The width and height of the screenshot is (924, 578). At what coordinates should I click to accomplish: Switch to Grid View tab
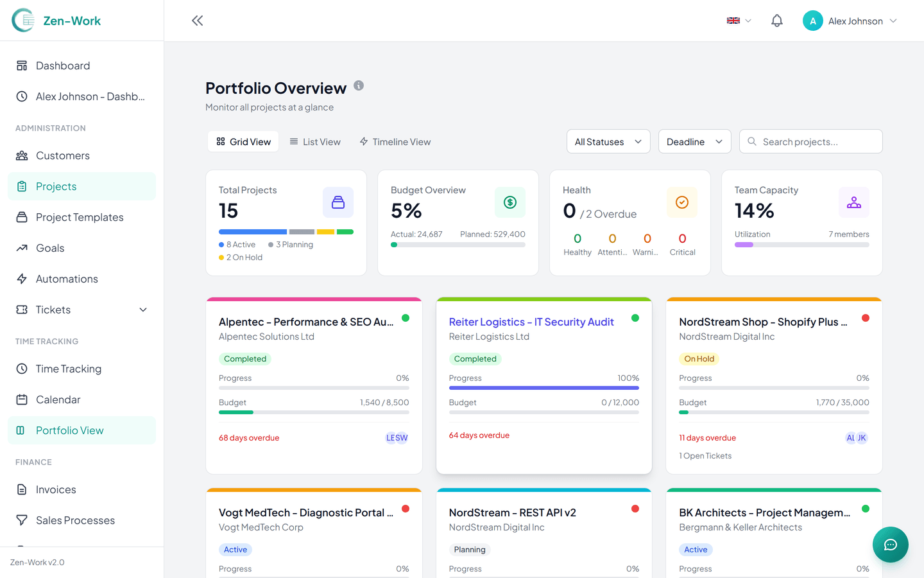click(x=243, y=141)
